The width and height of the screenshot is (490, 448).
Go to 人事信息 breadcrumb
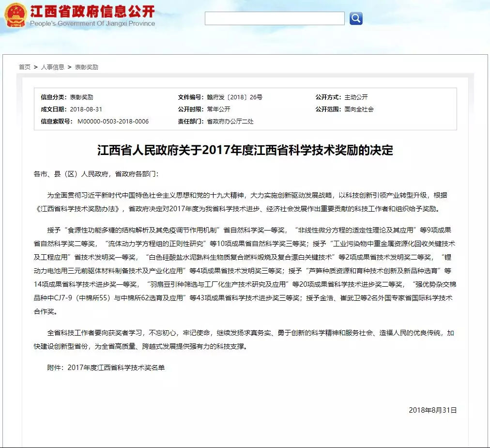[52, 67]
